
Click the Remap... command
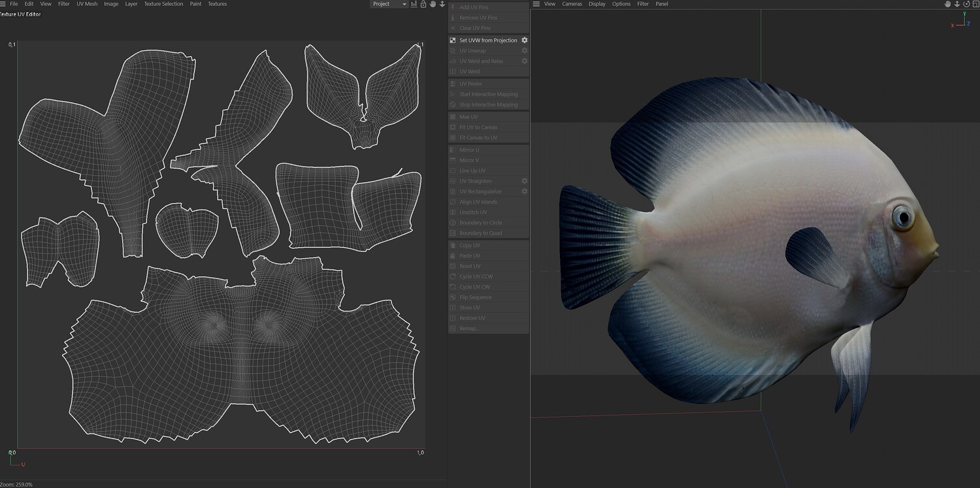point(489,329)
